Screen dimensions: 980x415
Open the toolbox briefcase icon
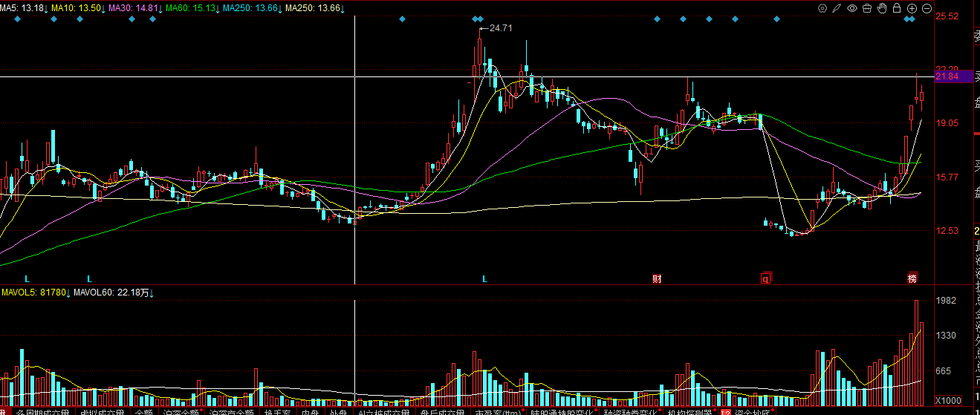coord(868,8)
